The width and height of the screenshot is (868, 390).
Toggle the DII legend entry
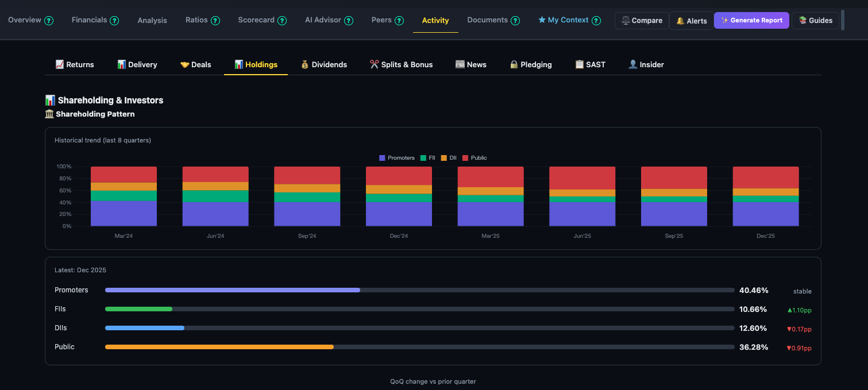448,157
